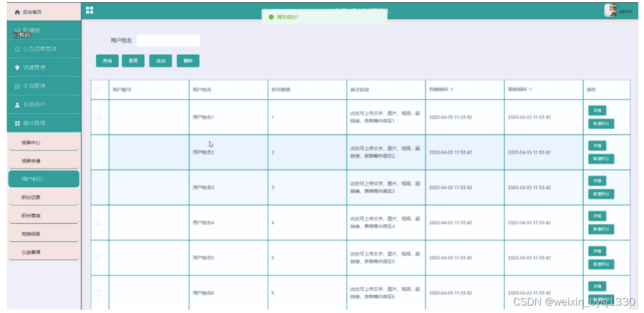
Task: Select the cell text 用户姓名2
Action: point(203,152)
